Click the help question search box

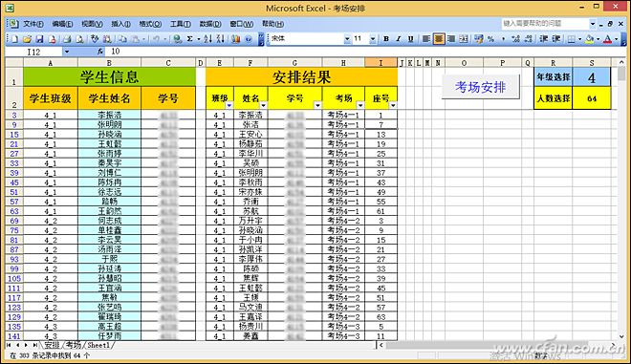point(545,24)
